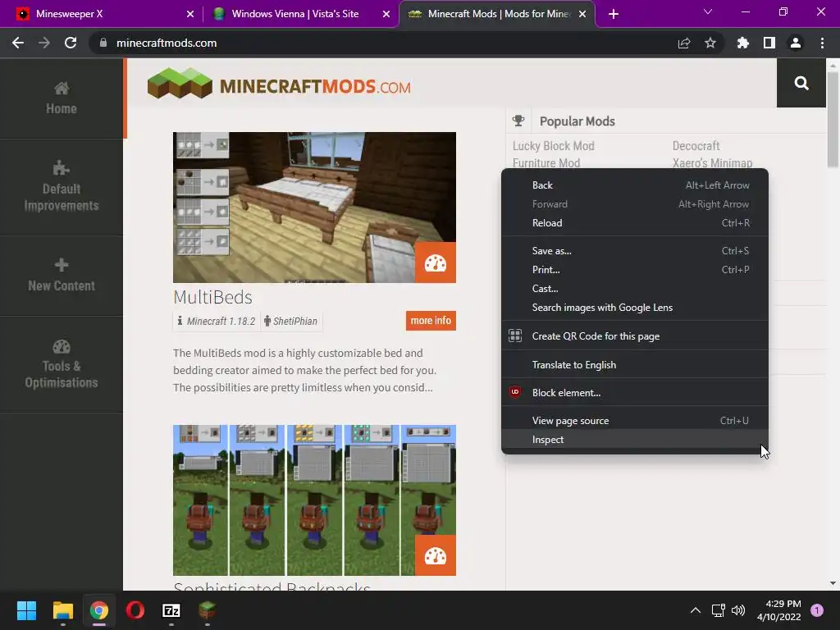Open the volume tray icon
This screenshot has height=630, width=840.
coord(738,610)
